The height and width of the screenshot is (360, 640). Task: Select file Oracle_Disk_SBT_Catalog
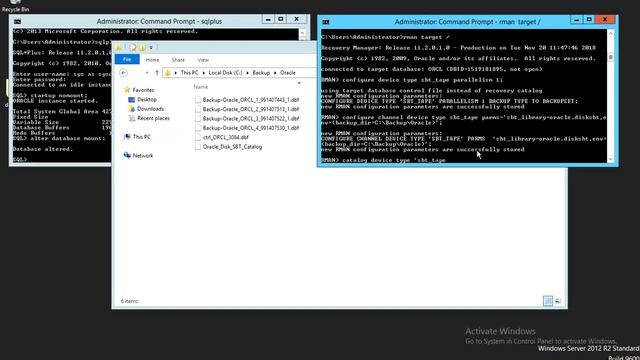(x=232, y=147)
